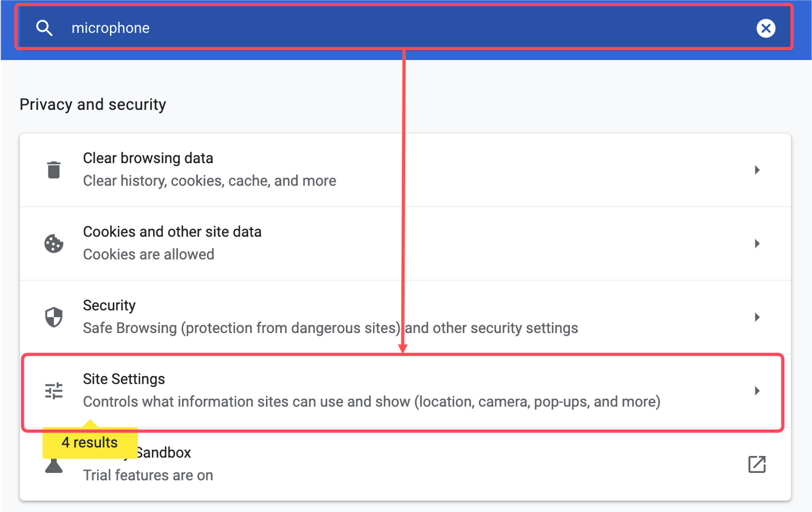Open the Sandbox trial features entry
Viewport: 812px width, 512px height.
[x=405, y=464]
